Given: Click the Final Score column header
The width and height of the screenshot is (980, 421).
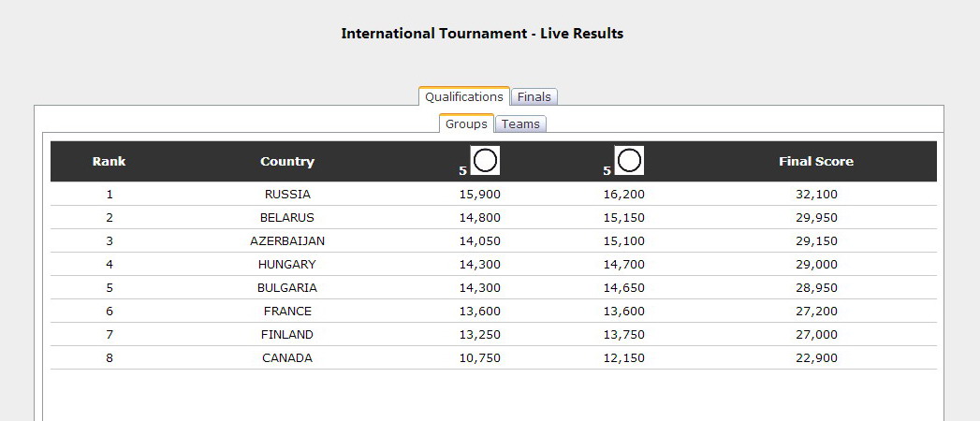Looking at the screenshot, I should click(816, 162).
